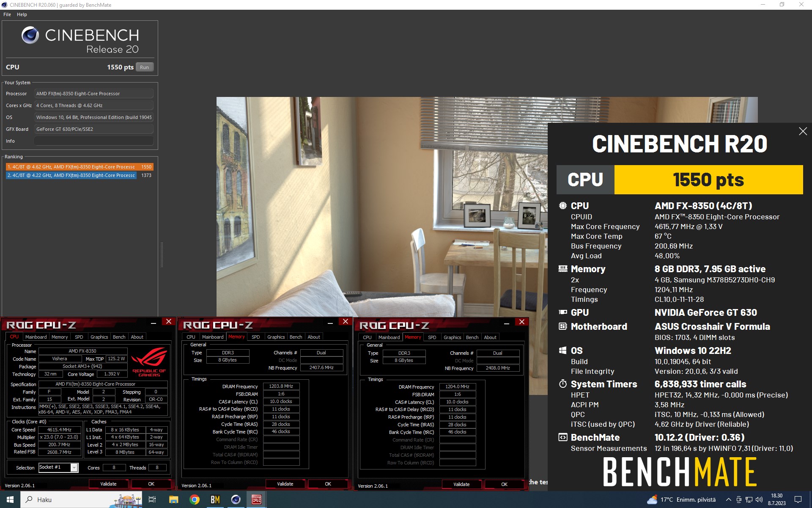Click OK in first CPU-Z window

tap(151, 484)
